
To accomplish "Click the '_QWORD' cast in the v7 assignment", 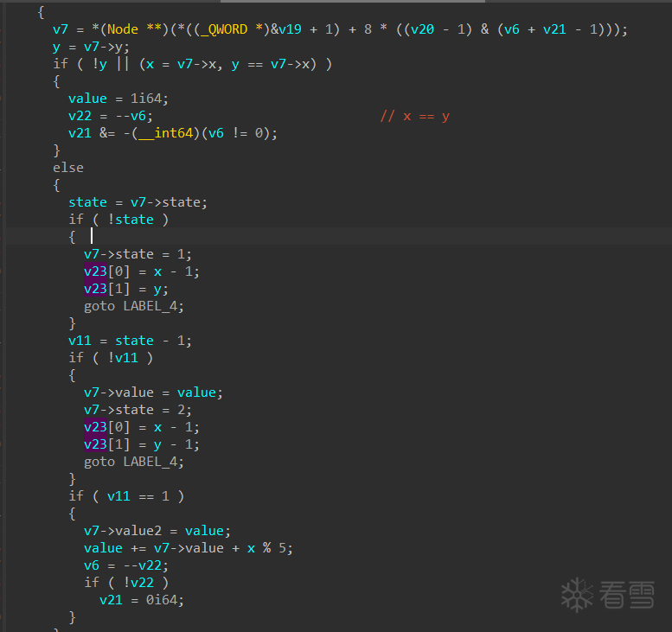I will pos(223,29).
